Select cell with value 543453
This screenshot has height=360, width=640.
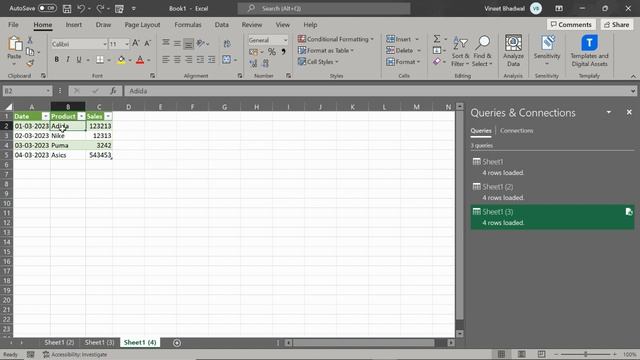[99, 155]
